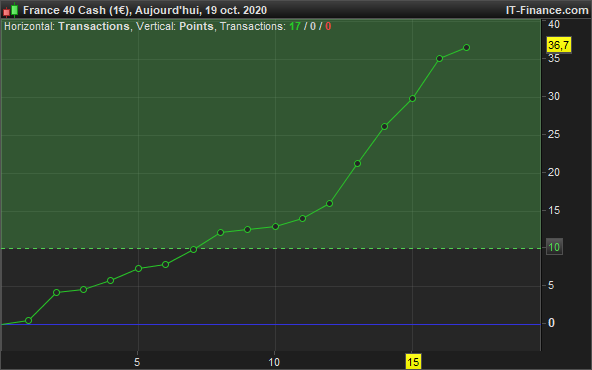Click the Vertical Points setting label
The image size is (592, 370).
tap(175, 26)
